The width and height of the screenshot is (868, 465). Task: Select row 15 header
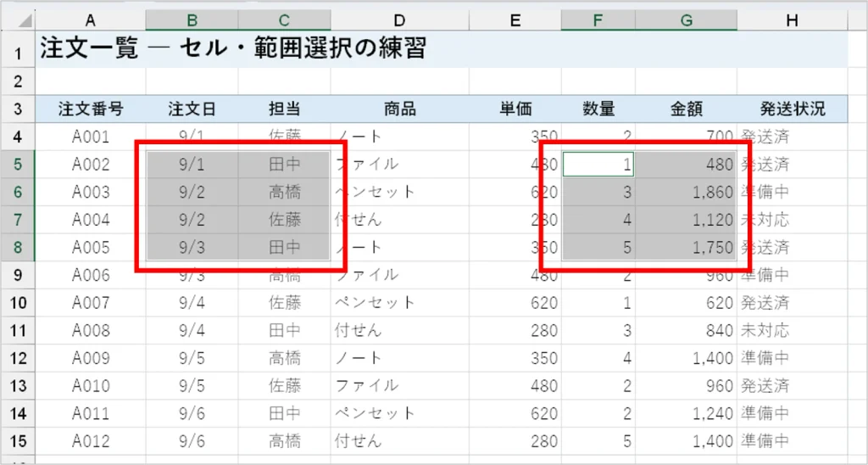point(19,441)
